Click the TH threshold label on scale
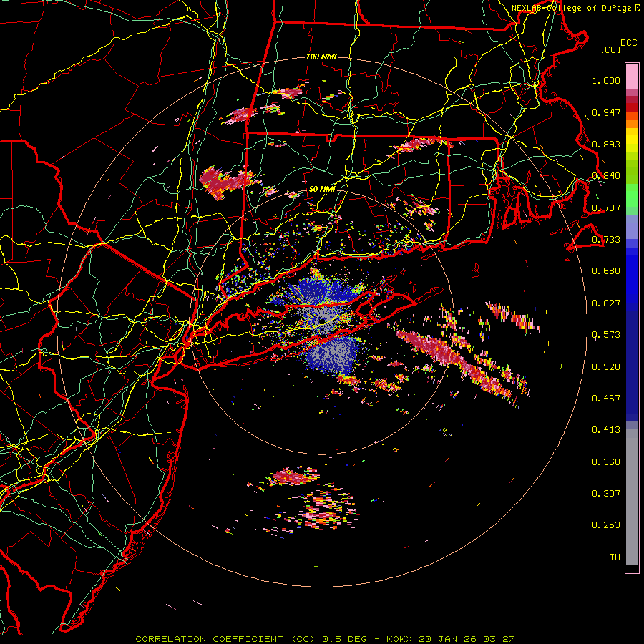The width and height of the screenshot is (644, 644). click(x=615, y=557)
